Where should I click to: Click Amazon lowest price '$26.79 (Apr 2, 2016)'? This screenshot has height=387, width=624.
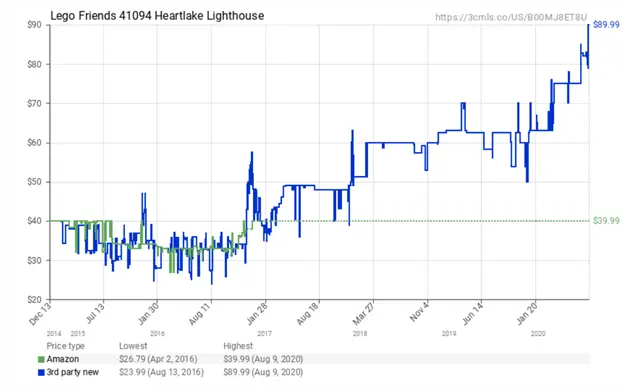click(158, 359)
